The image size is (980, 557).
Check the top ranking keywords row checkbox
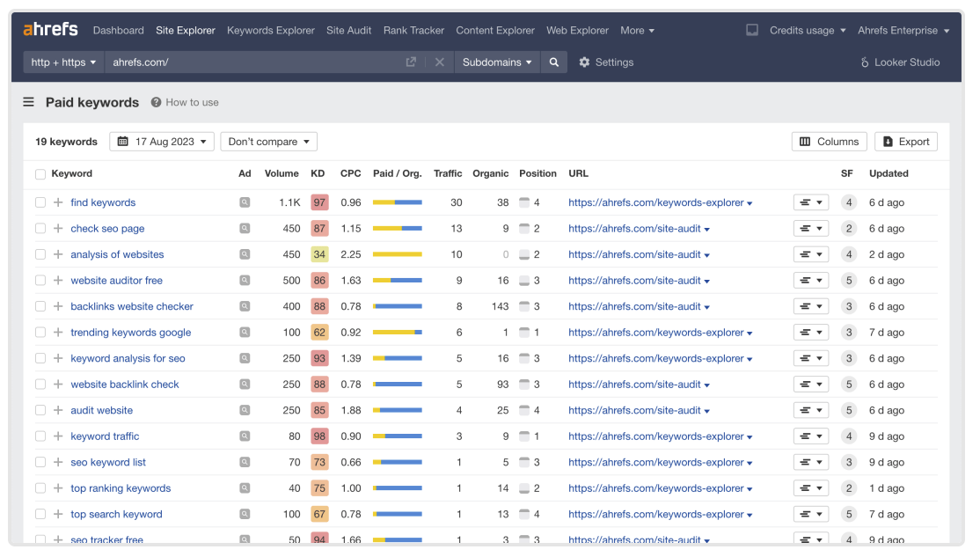click(x=40, y=488)
